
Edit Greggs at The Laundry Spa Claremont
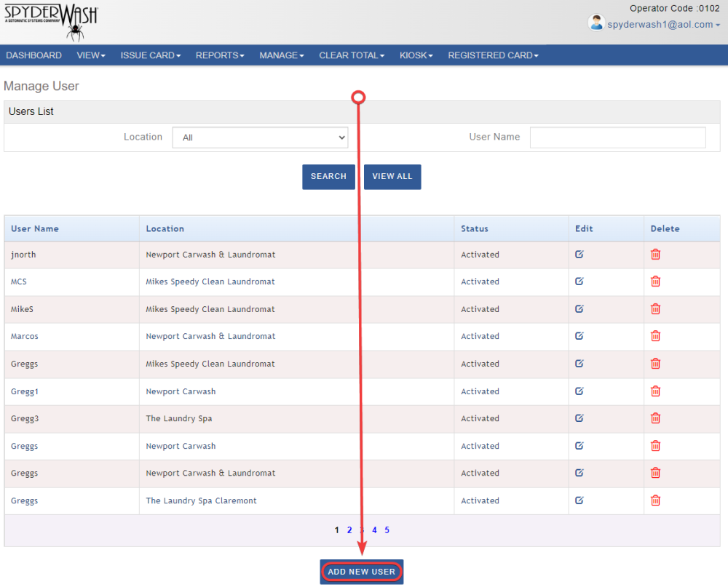pos(579,500)
